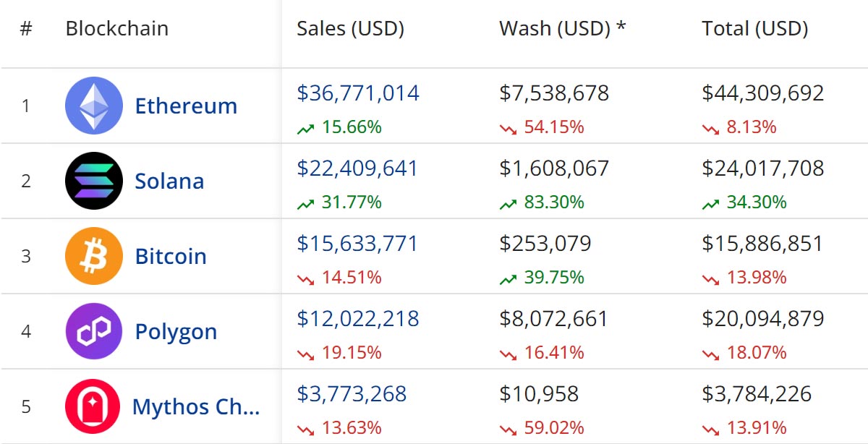Viewport: 868px width, 444px height.
Task: Sort by the Blockchain column header
Action: click(x=117, y=29)
